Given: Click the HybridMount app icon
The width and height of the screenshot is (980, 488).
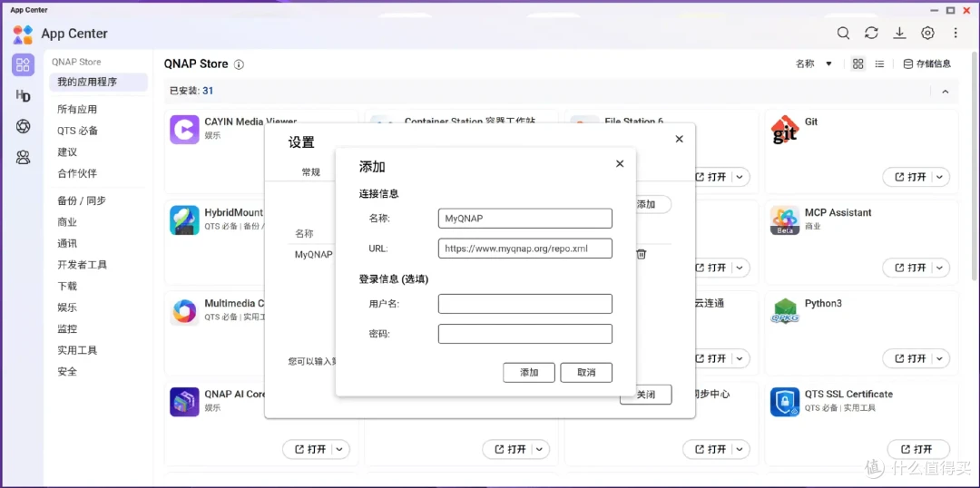Looking at the screenshot, I should pos(184,220).
